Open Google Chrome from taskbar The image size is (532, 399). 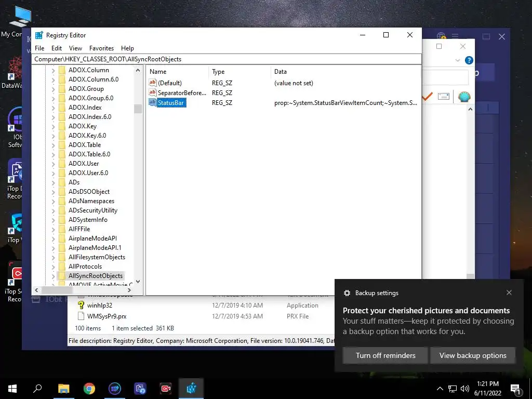(89, 389)
